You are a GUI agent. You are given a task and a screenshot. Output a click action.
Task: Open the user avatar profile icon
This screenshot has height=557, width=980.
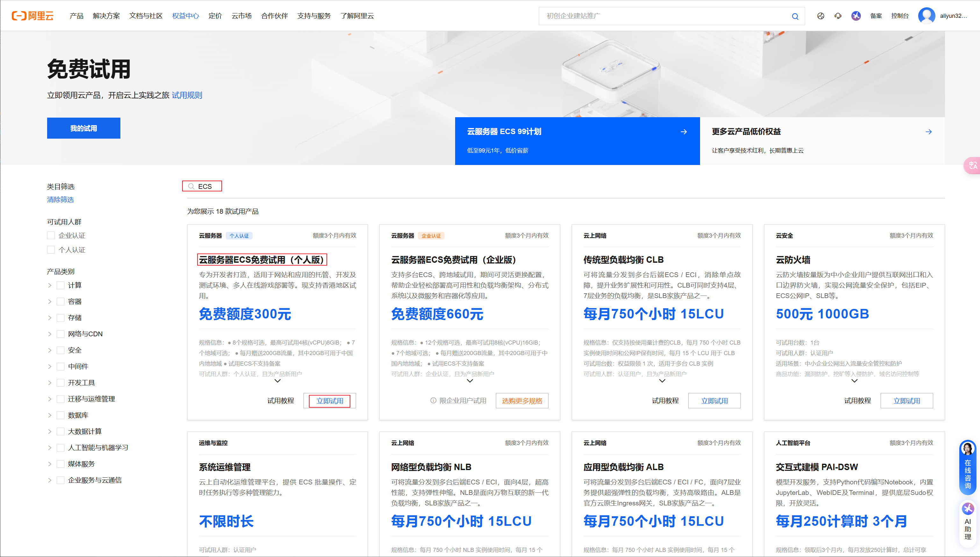pyautogui.click(x=926, y=16)
